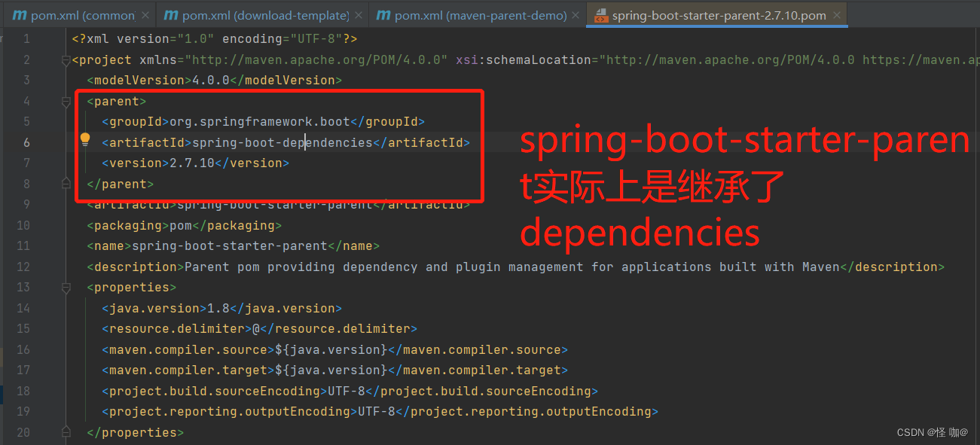Click name value spring-boot-starter-parent on line 11
980x445 pixels.
230,245
